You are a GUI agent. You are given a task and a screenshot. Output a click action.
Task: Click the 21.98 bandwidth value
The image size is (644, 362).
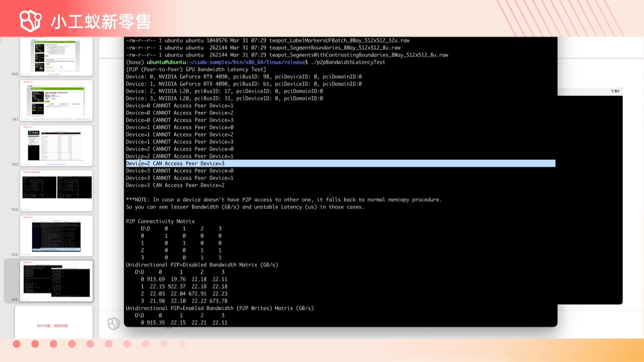point(157,301)
